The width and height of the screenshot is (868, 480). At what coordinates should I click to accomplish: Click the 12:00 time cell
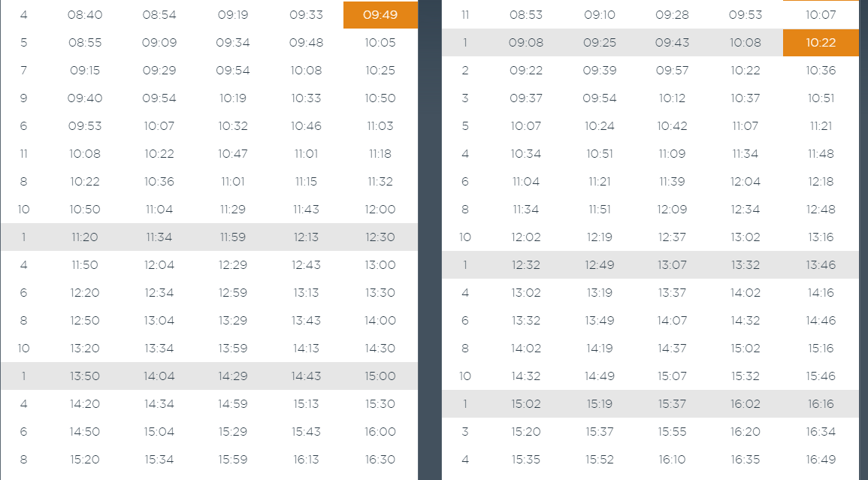[x=380, y=210]
